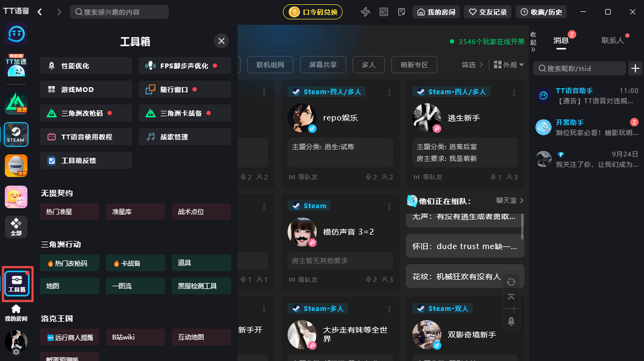Open the TT robot home icon in sidebar
The image size is (644, 361).
pos(16,34)
